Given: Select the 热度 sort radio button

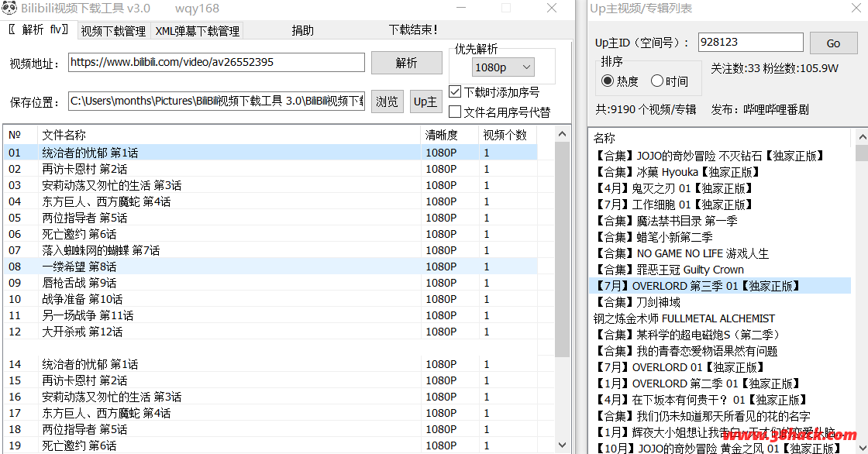Looking at the screenshot, I should (x=608, y=81).
